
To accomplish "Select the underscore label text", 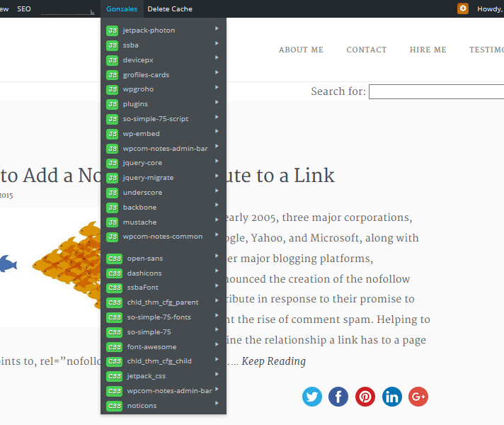I will coord(142,193).
